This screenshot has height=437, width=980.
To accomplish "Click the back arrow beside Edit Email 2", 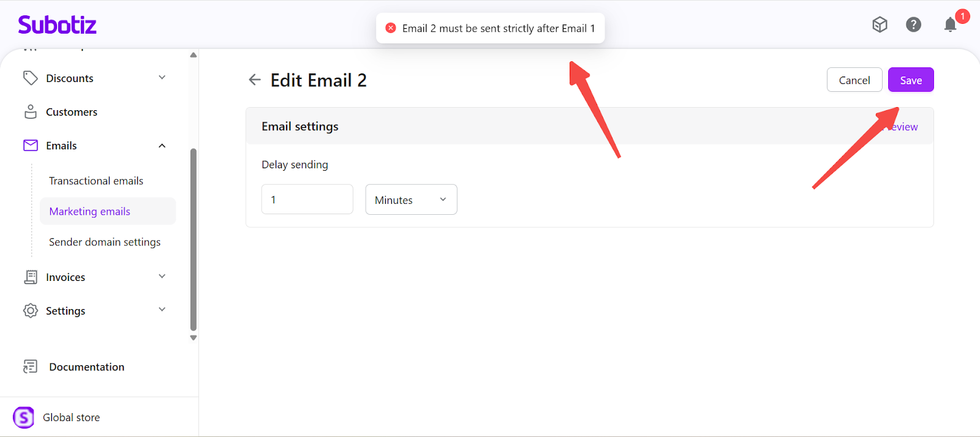I will pyautogui.click(x=255, y=80).
